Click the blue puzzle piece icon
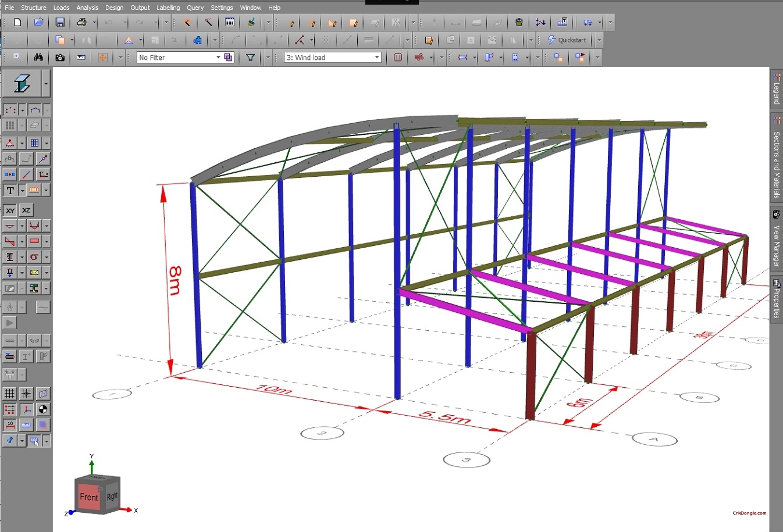This screenshot has height=532, width=783. (x=198, y=40)
